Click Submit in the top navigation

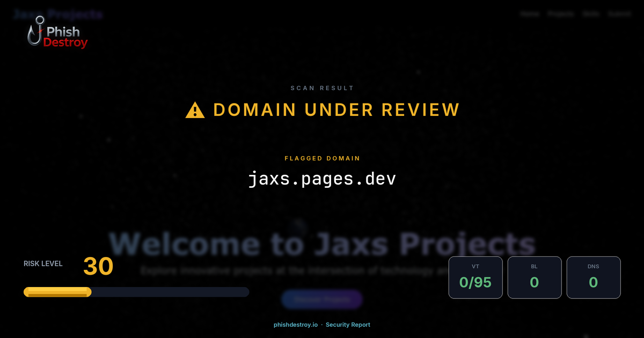click(x=620, y=14)
